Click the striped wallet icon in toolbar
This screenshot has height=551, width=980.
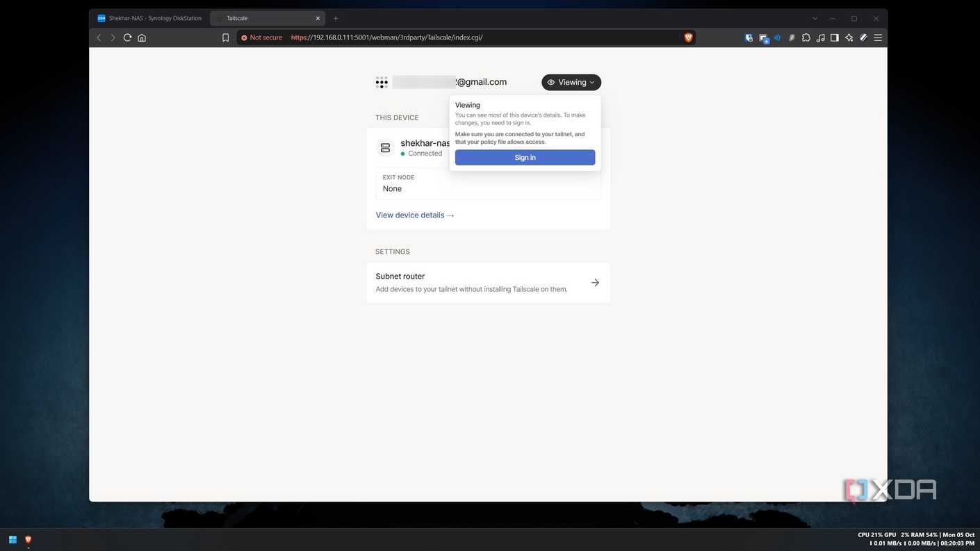(x=864, y=38)
